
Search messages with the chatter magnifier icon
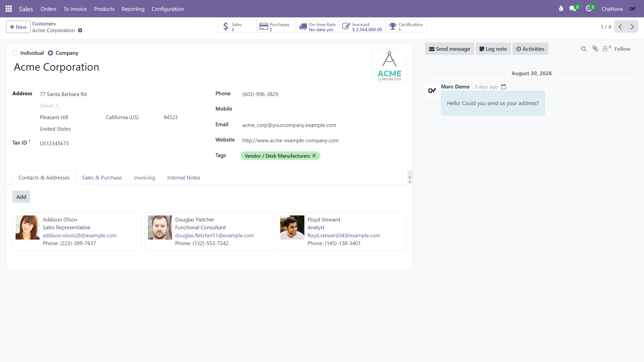[x=584, y=49]
